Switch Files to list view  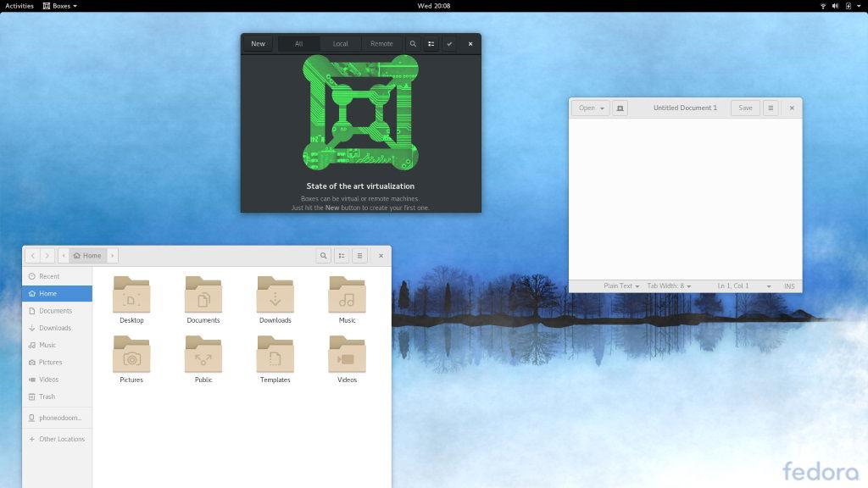pyautogui.click(x=342, y=255)
